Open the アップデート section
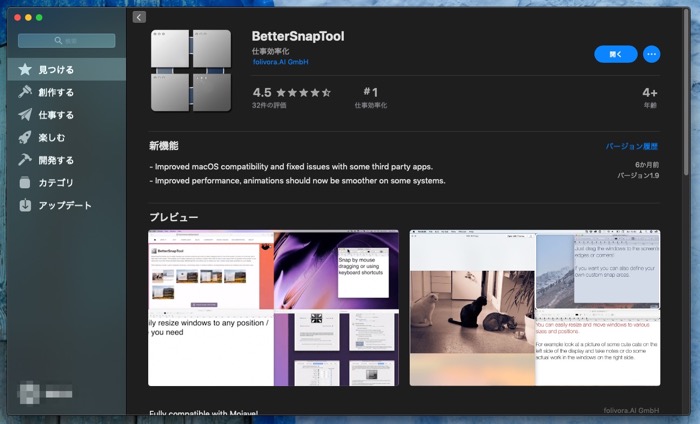 [67, 205]
